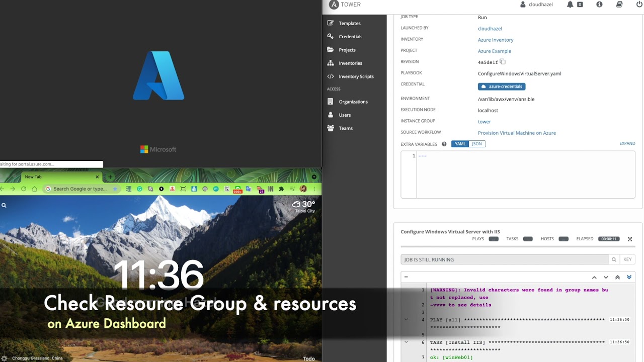The width and height of the screenshot is (644, 362).
Task: Click the ok: [winWeb01] output line
Action: (x=451, y=357)
